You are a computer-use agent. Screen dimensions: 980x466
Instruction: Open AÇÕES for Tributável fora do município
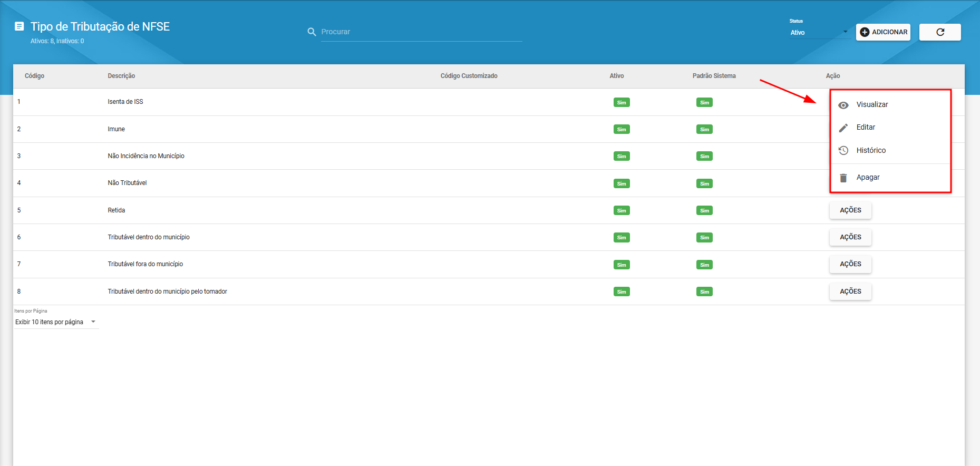point(850,264)
